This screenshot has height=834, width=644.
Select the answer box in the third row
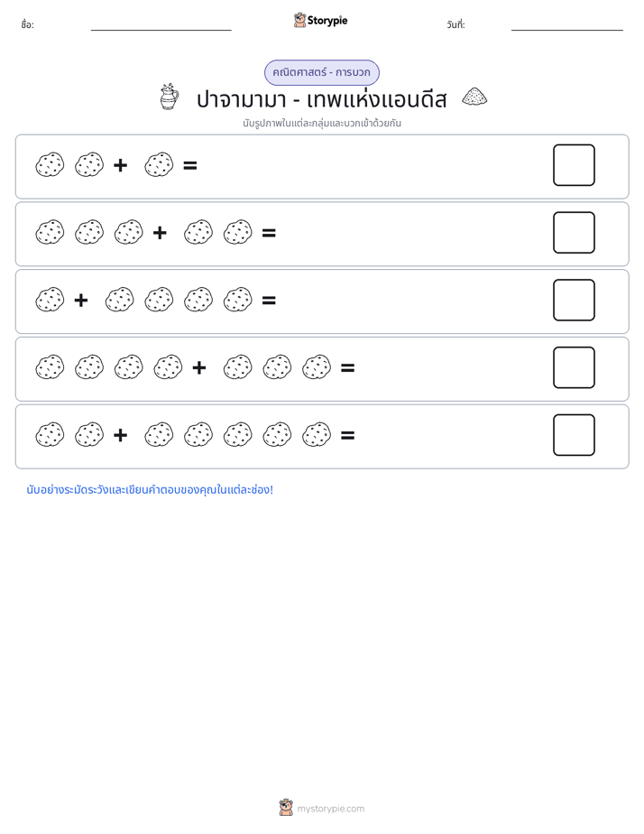click(x=574, y=300)
